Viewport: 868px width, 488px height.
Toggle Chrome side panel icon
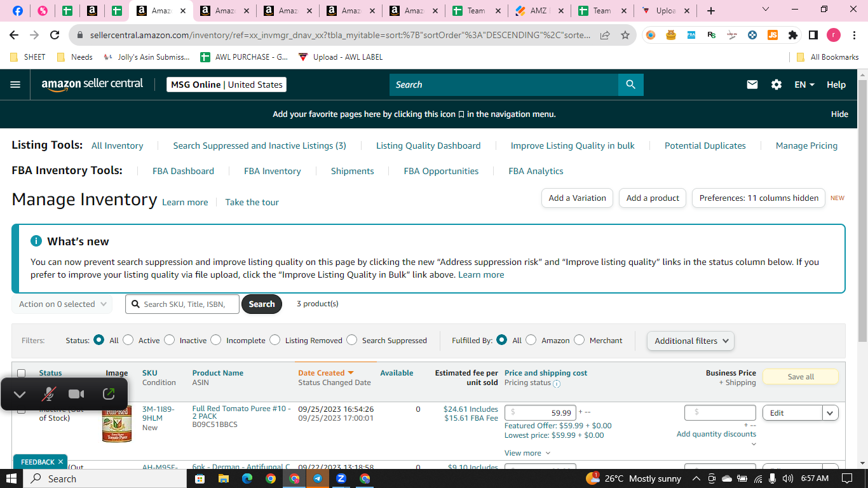click(813, 35)
